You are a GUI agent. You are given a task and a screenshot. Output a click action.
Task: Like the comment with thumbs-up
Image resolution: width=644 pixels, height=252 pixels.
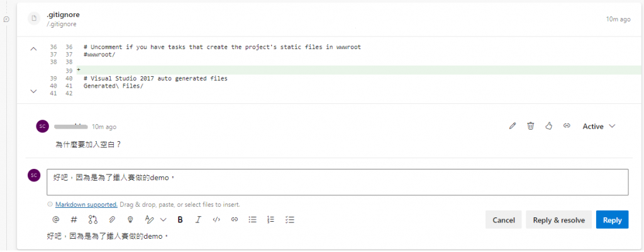click(548, 126)
